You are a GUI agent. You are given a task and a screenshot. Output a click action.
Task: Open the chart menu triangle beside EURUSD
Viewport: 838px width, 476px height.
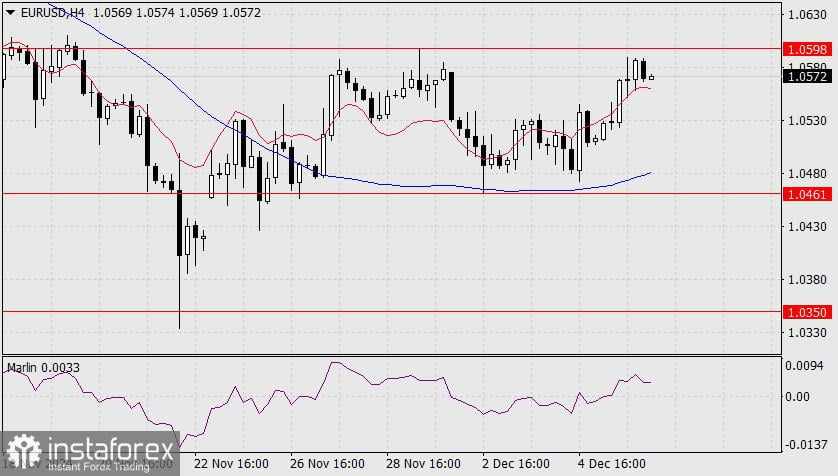[x=10, y=12]
